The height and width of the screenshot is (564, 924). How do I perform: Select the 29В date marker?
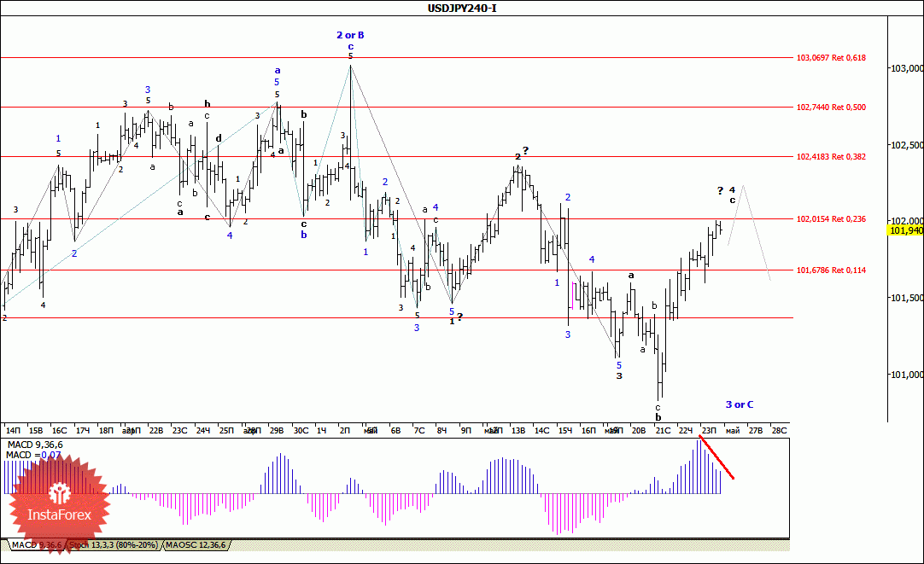(x=277, y=430)
